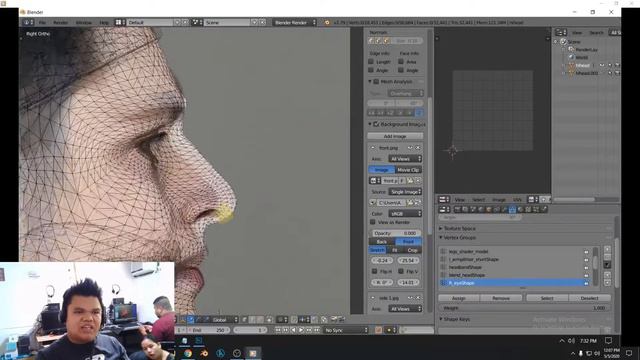Click the Blender icon in the Windows taskbar
Viewport: 640px width, 360px height.
(x=204, y=353)
